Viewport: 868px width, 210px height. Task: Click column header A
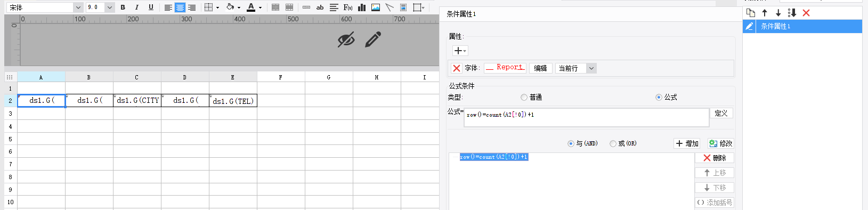tap(41, 77)
